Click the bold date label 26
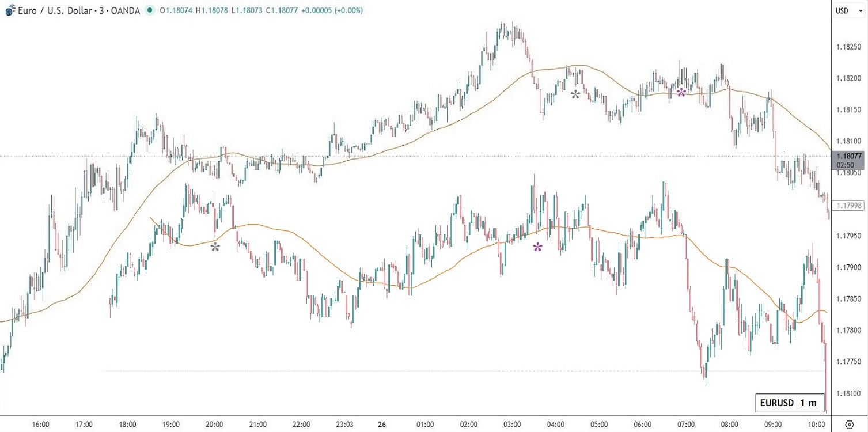This screenshot has height=432, width=868. click(x=382, y=425)
